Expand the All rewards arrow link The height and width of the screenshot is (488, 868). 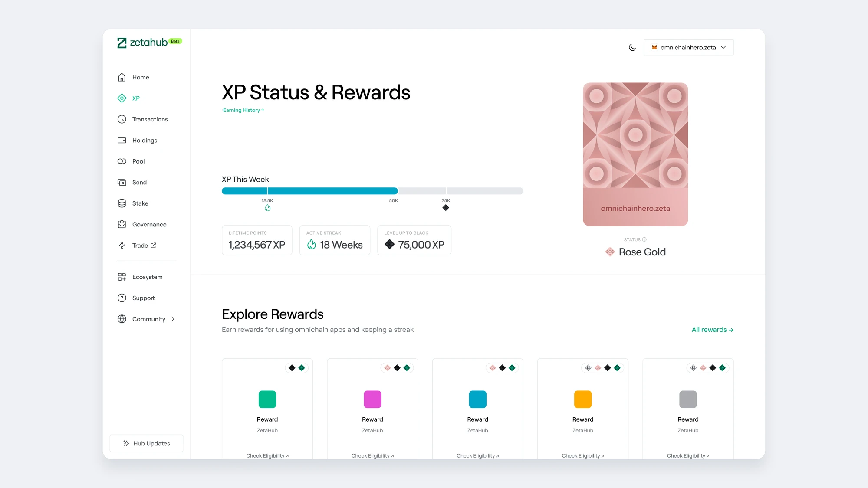tap(712, 330)
